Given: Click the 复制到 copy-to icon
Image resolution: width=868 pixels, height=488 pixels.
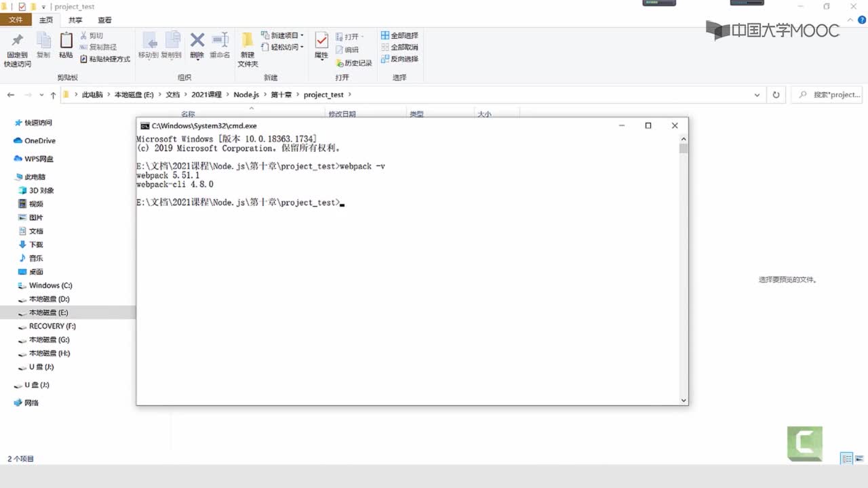Looking at the screenshot, I should 172,40.
